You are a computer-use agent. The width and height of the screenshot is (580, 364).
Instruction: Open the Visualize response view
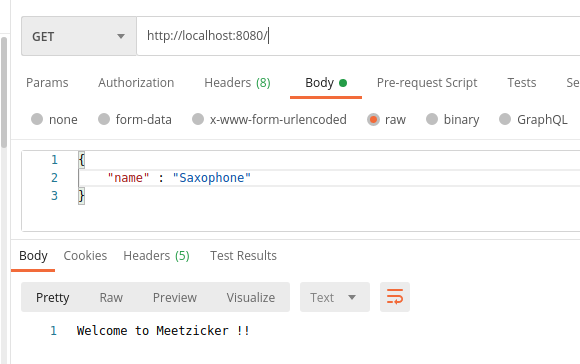[251, 297]
